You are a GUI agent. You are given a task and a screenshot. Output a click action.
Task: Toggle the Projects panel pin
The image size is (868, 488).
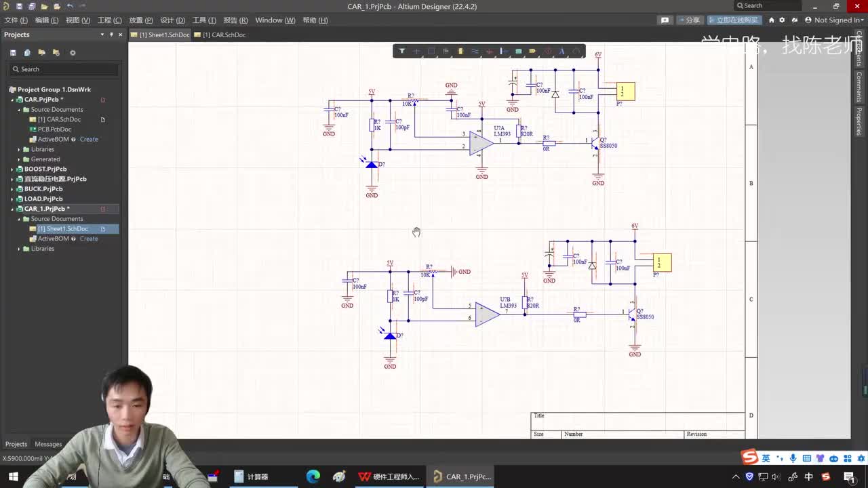tap(112, 35)
